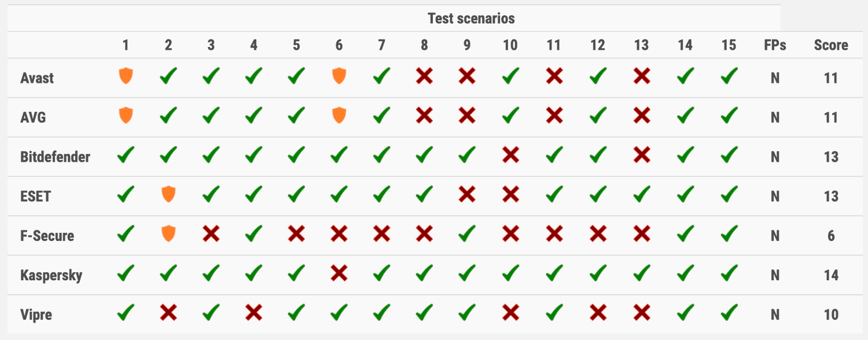Click Bitdefender's red cross in scenario 10

coord(510,155)
